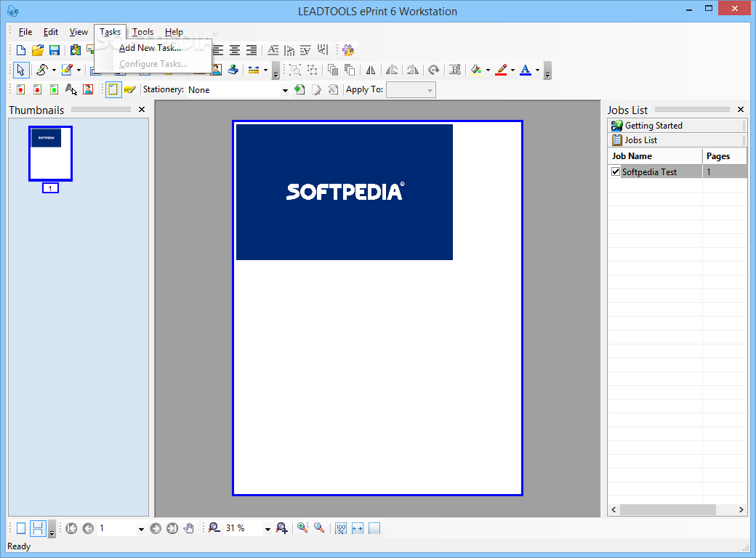Expand the line color dropdown arrow
This screenshot has width=756, height=558.
512,70
